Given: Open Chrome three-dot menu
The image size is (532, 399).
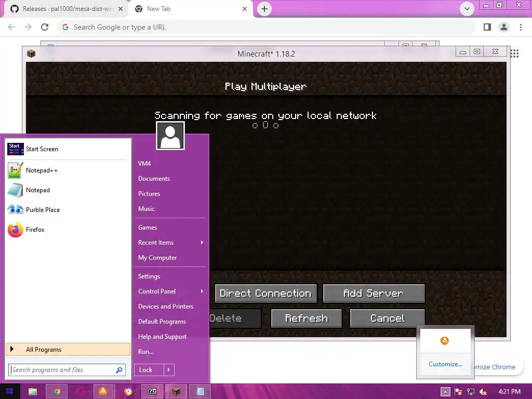Looking at the screenshot, I should click(x=521, y=27).
